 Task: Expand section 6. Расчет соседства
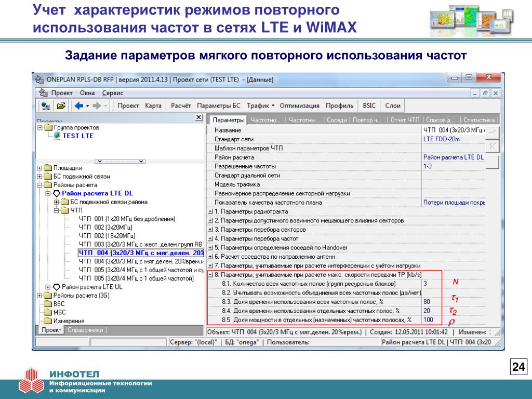point(210,257)
